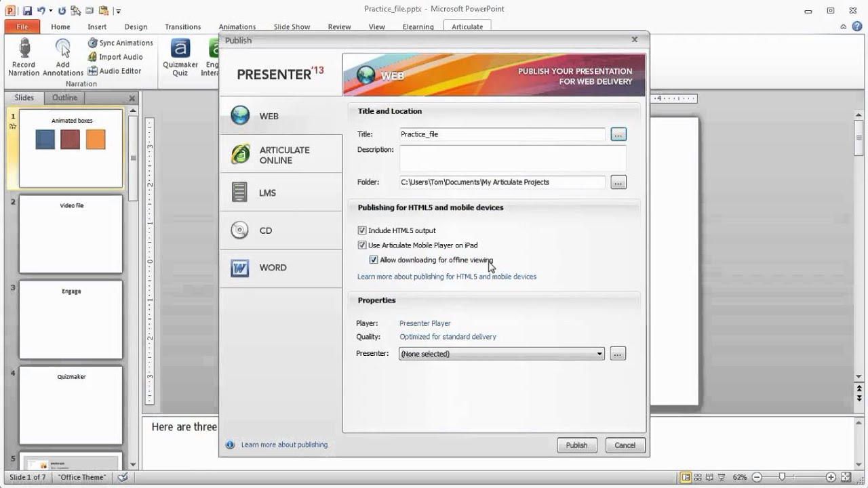Screen dimensions: 868x488
Task: Select the WORD publish option
Action: point(281,268)
